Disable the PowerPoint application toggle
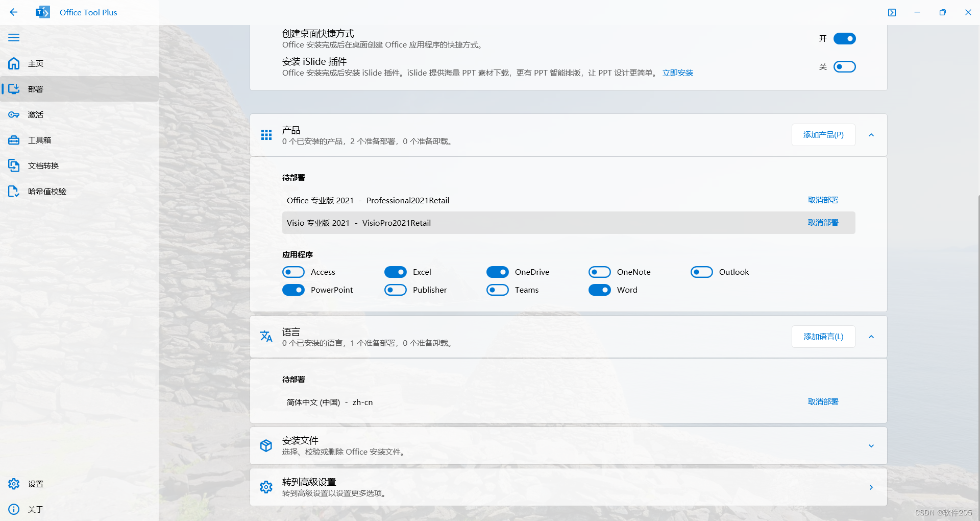Image resolution: width=980 pixels, height=521 pixels. pos(293,290)
